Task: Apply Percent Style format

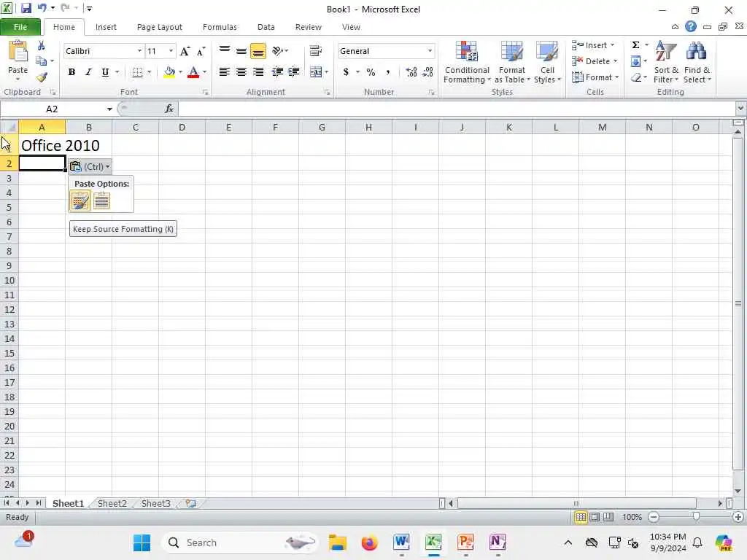Action: pos(371,72)
